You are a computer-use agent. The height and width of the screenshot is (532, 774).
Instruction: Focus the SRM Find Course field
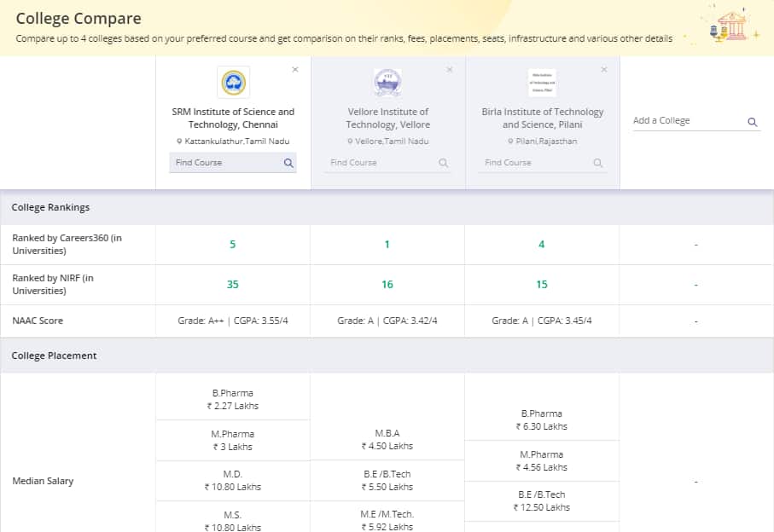233,163
